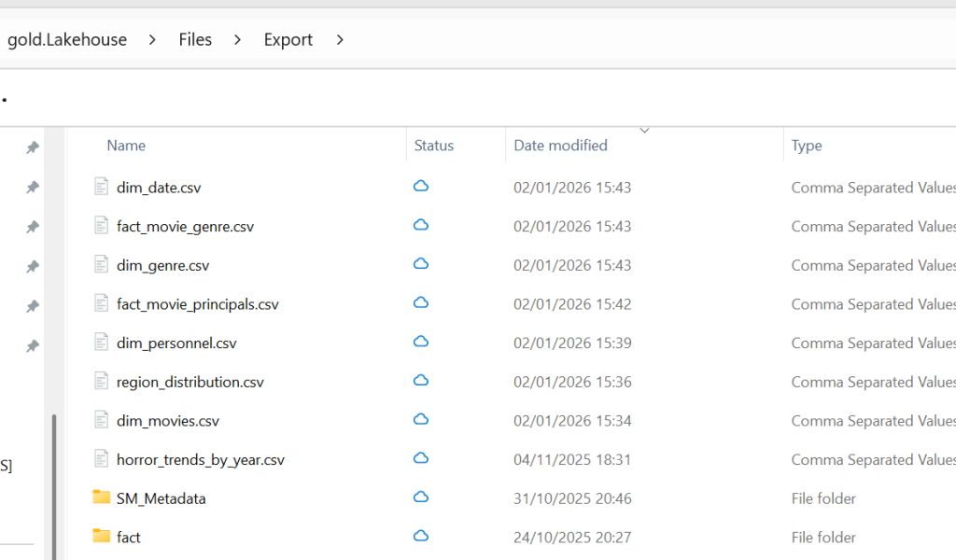Click the topmost pin icon in sidebar

click(33, 147)
